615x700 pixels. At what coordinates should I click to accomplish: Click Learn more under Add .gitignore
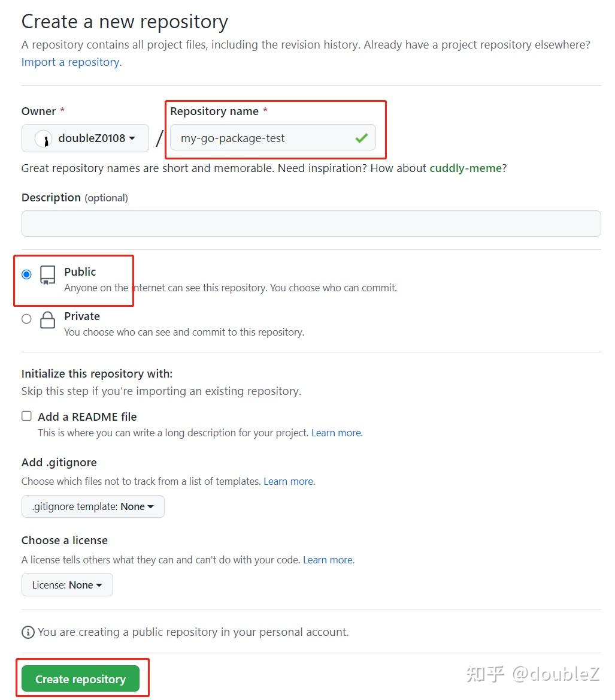[x=289, y=481]
